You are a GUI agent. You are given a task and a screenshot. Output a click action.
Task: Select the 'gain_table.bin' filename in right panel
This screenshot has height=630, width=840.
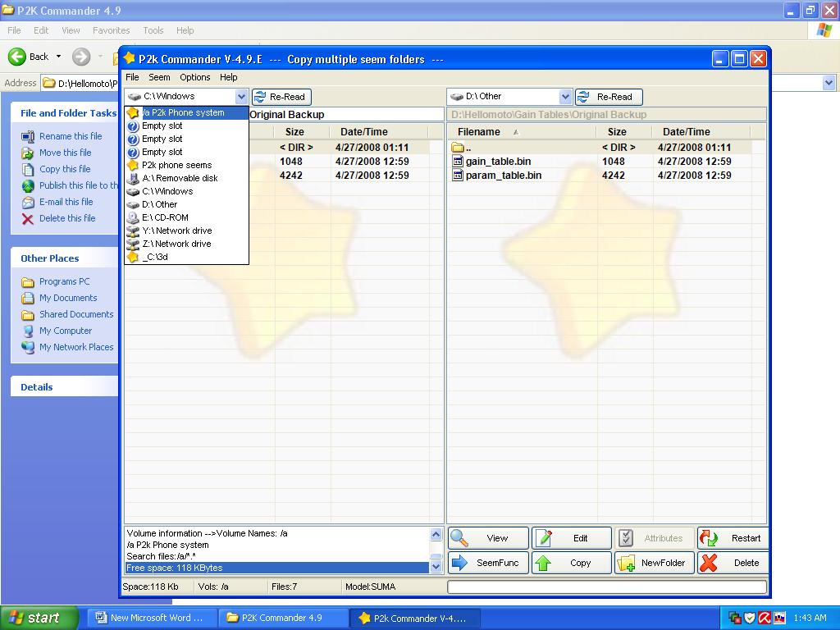[x=498, y=162]
